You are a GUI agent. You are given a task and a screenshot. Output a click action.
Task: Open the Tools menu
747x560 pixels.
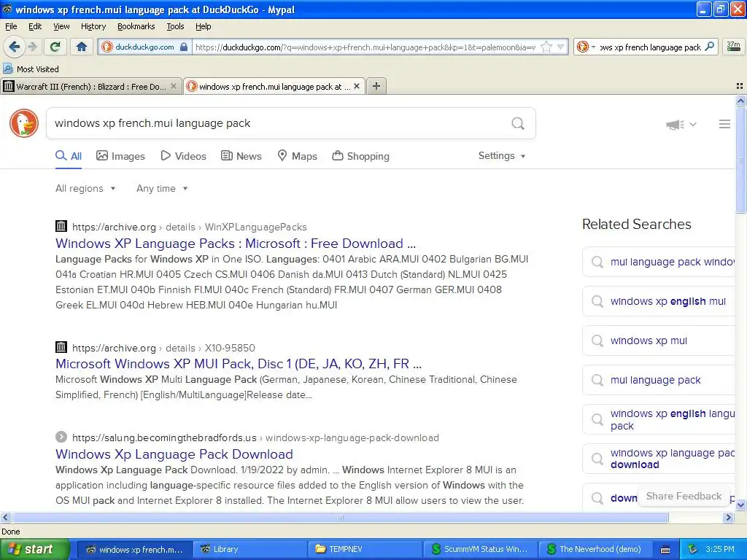(175, 26)
